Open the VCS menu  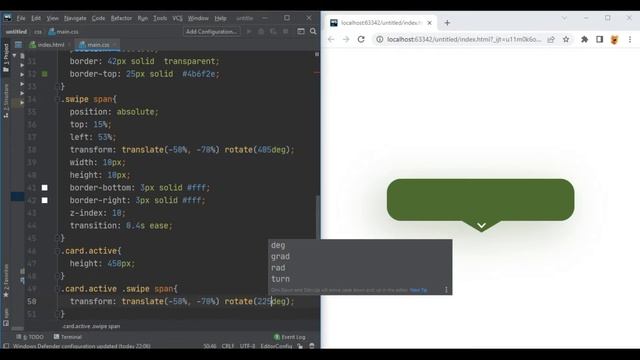[177, 18]
